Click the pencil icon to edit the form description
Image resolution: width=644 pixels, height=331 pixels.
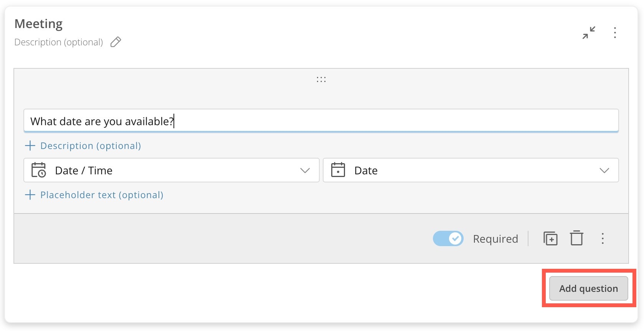(x=116, y=42)
